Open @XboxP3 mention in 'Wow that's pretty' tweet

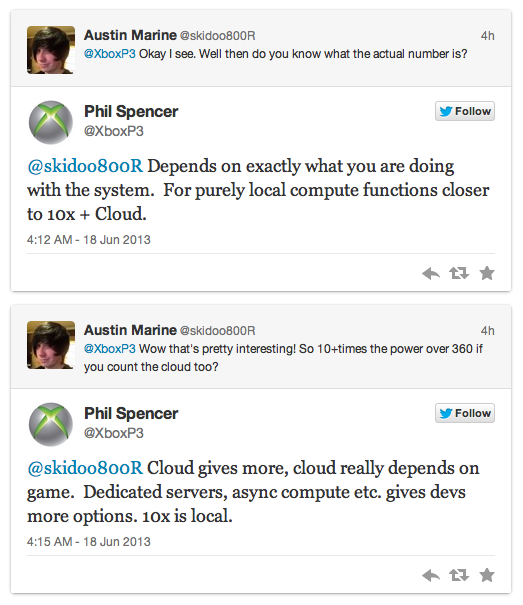pyautogui.click(x=110, y=349)
